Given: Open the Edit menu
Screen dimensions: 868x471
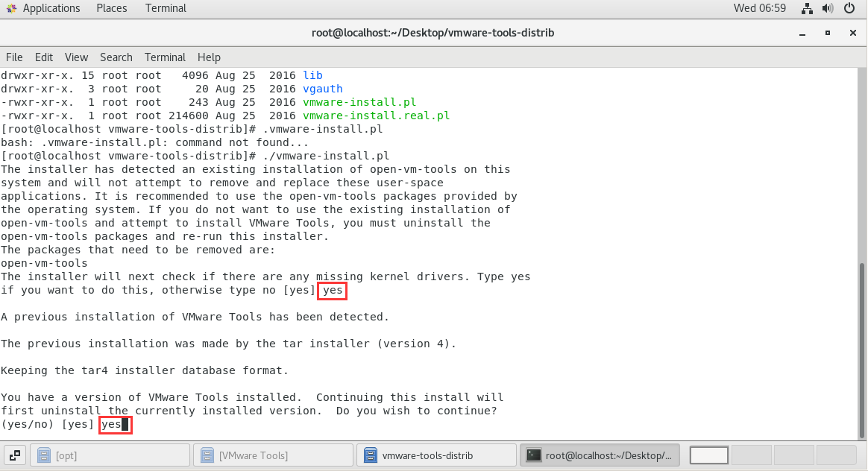Looking at the screenshot, I should click(x=44, y=57).
